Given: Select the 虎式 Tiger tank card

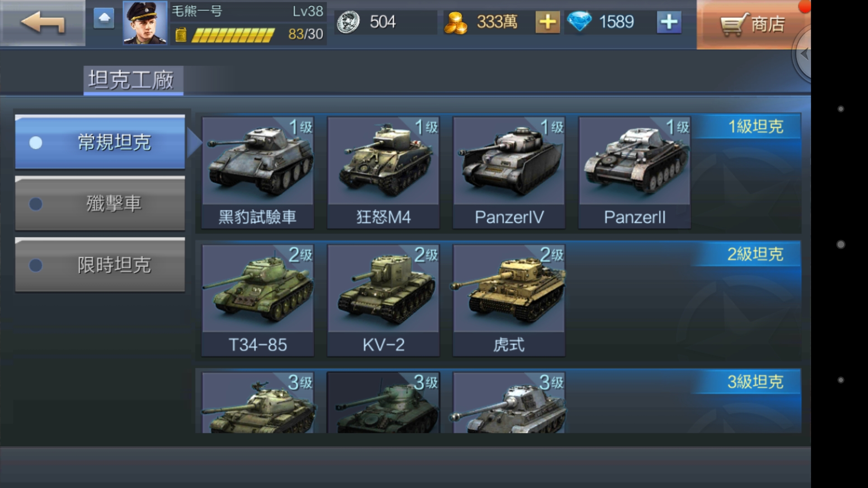Looking at the screenshot, I should pos(509,300).
